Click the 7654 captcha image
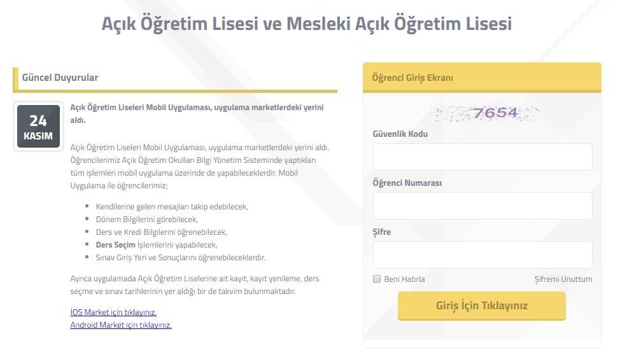627x364 pixels. [487, 113]
